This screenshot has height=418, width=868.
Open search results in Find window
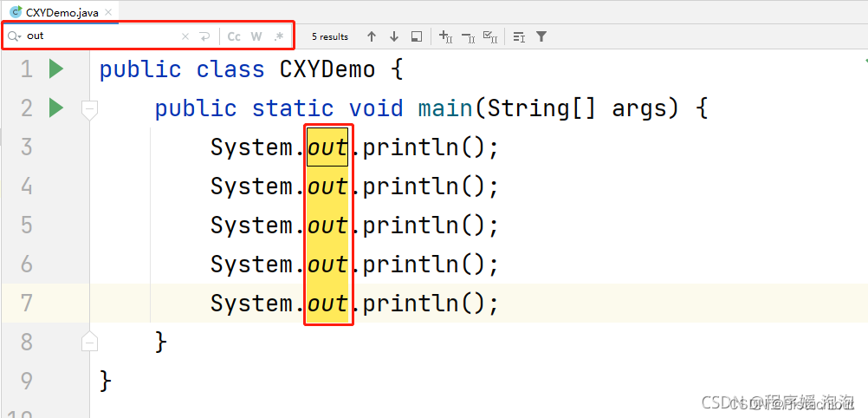coord(417,36)
